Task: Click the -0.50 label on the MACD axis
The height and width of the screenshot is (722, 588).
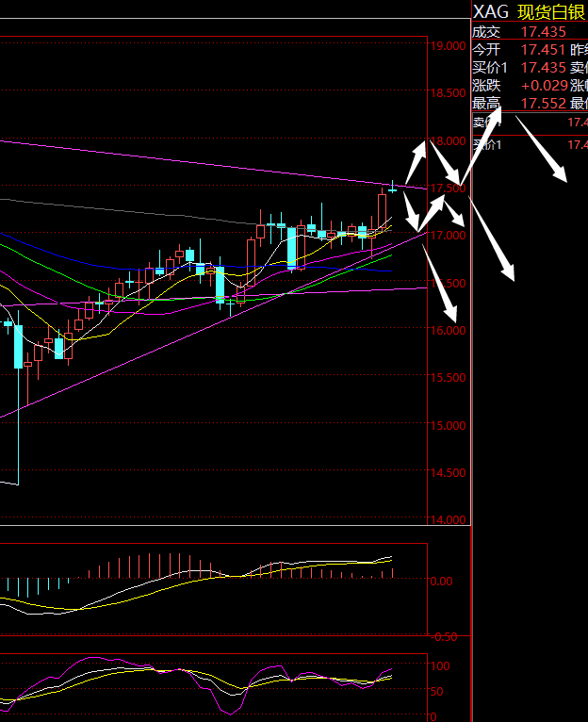Action: coord(444,636)
